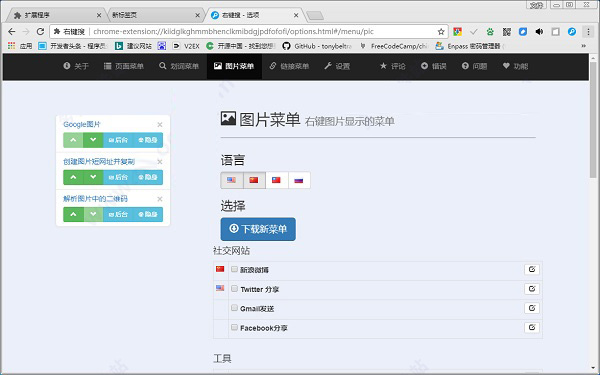Select the Taiwan flag language
600x375 pixels.
point(277,180)
